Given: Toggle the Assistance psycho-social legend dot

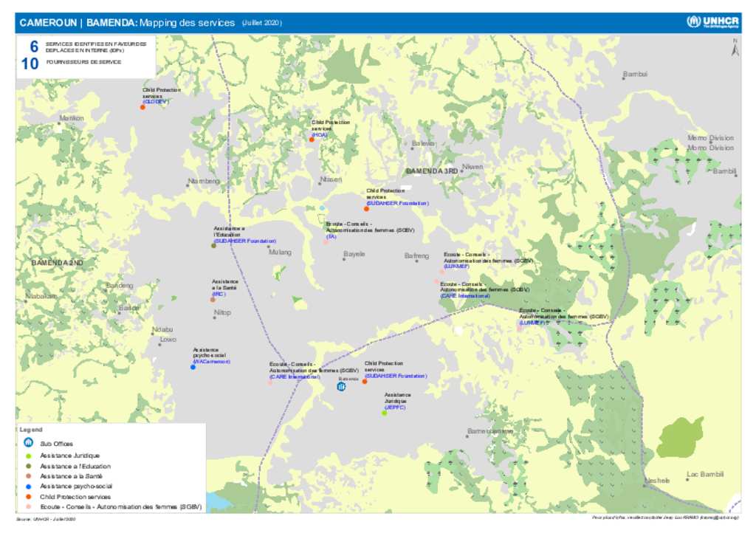Looking at the screenshot, I should [x=27, y=486].
